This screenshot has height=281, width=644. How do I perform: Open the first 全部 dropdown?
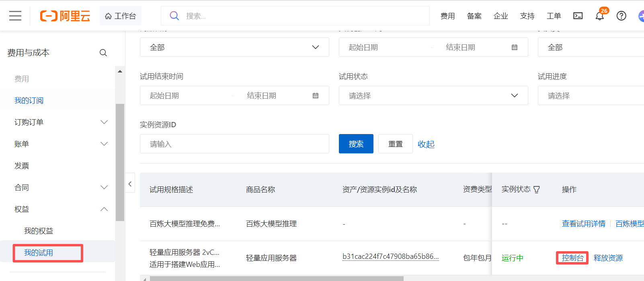coord(234,47)
